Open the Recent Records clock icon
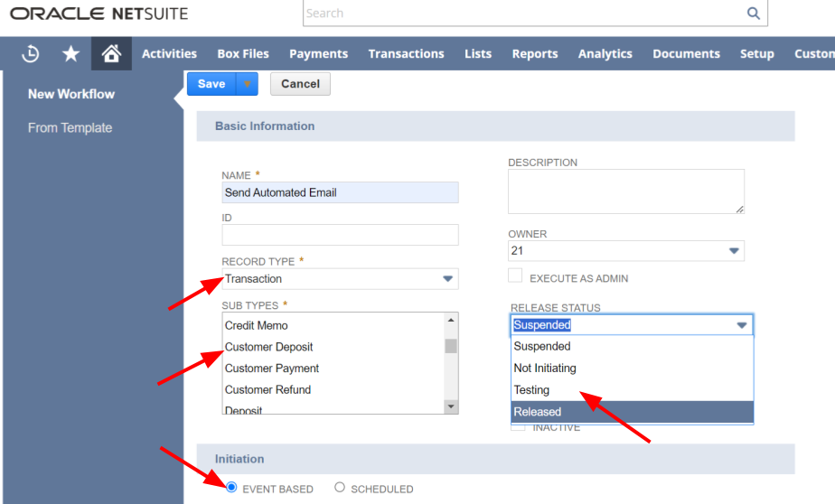835x504 pixels. (31, 54)
